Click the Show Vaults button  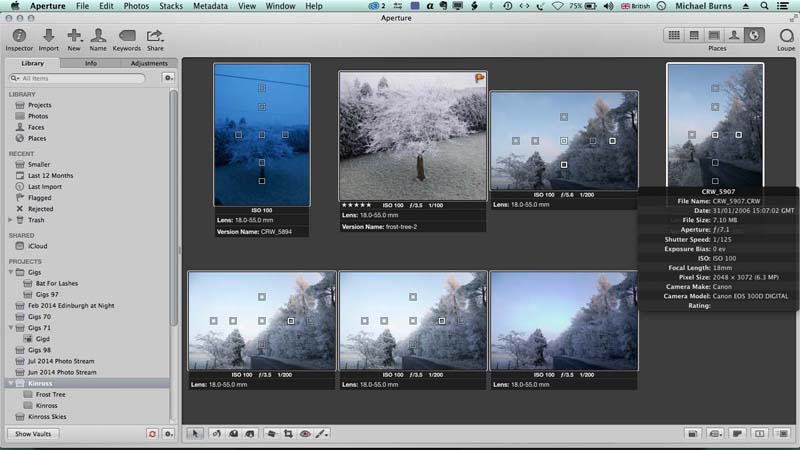(x=33, y=434)
